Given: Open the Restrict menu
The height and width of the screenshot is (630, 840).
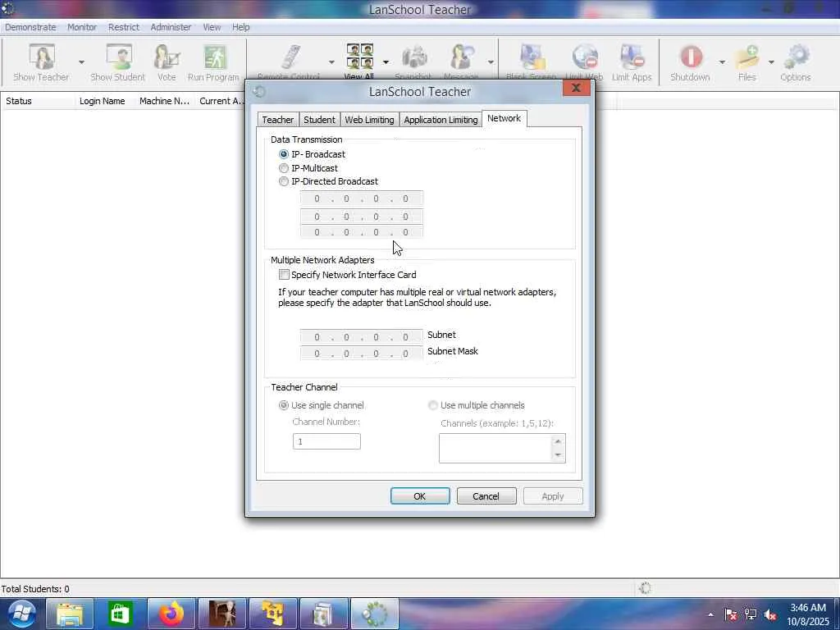Looking at the screenshot, I should pyautogui.click(x=124, y=27).
